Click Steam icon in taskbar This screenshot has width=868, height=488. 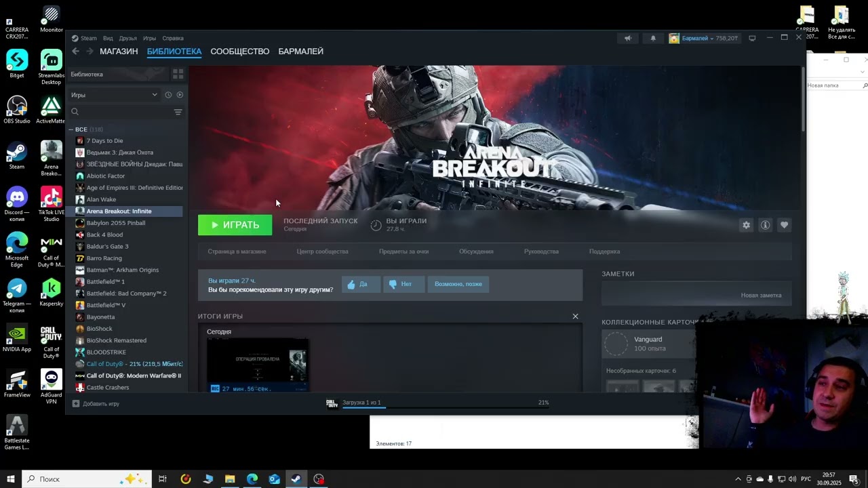[x=296, y=479]
